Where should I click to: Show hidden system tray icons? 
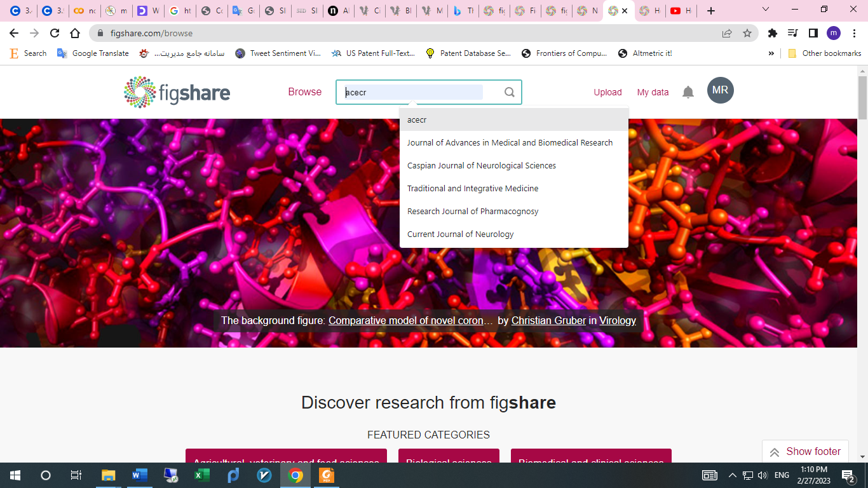coord(732,475)
